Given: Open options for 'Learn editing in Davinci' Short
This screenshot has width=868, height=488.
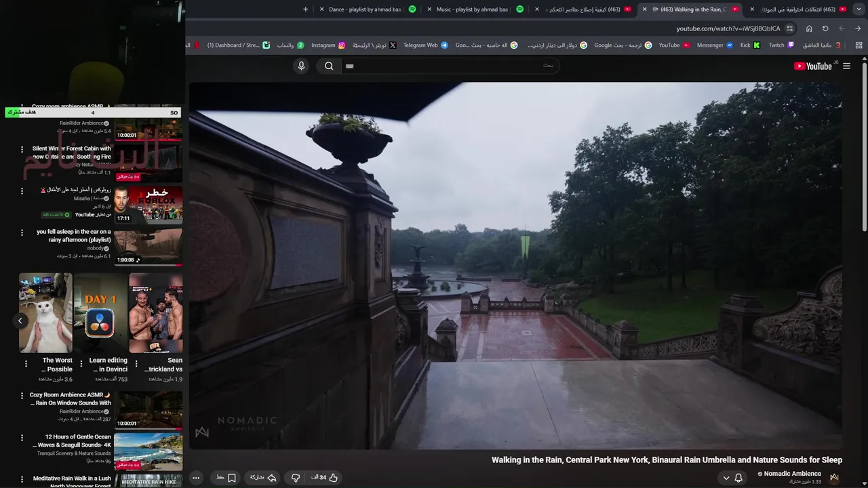Looking at the screenshot, I should click(x=81, y=364).
